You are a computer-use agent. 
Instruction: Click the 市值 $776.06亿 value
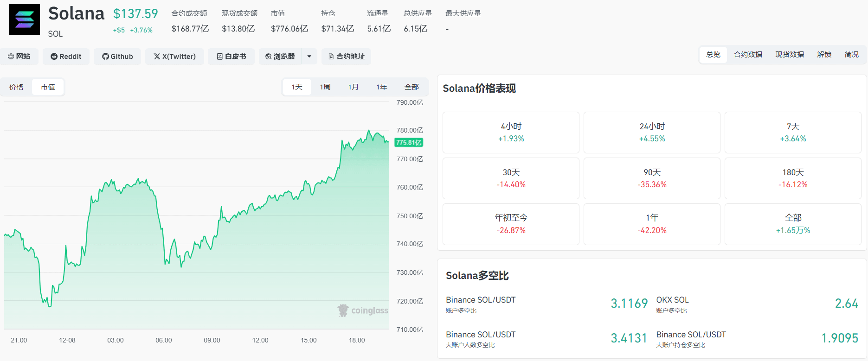tap(289, 29)
